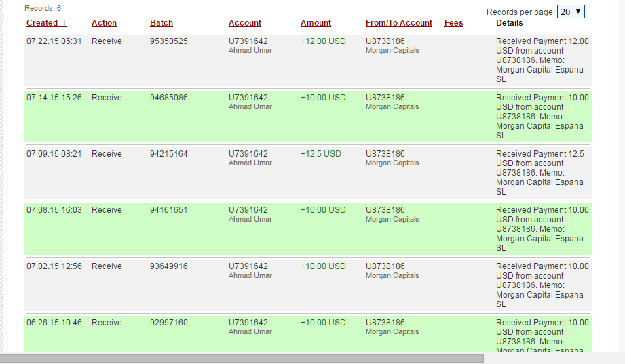Click the horizontal scrollbar at the bottom

[x=242, y=358]
